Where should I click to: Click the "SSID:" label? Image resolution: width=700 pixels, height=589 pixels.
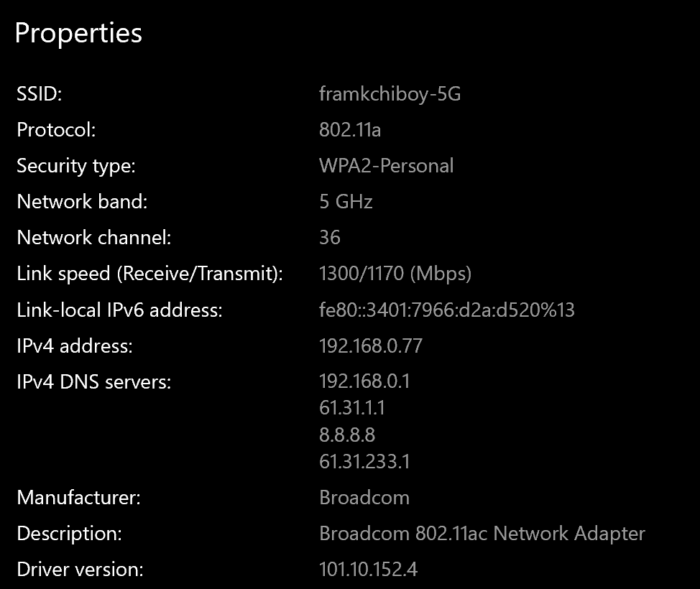[44, 94]
